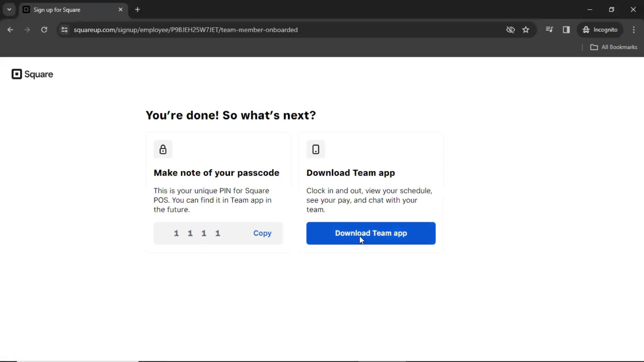The height and width of the screenshot is (362, 644).
Task: Enable browser split screen view
Action: coord(566,29)
